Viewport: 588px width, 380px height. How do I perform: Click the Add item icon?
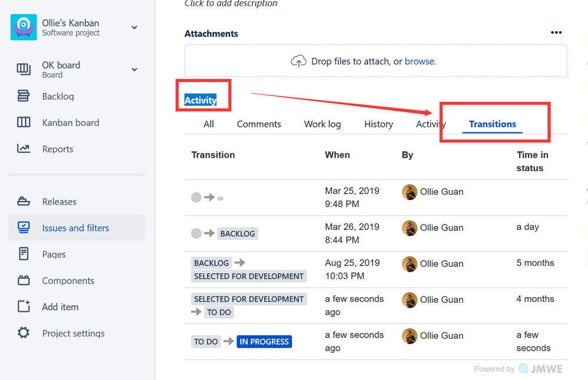(x=24, y=306)
